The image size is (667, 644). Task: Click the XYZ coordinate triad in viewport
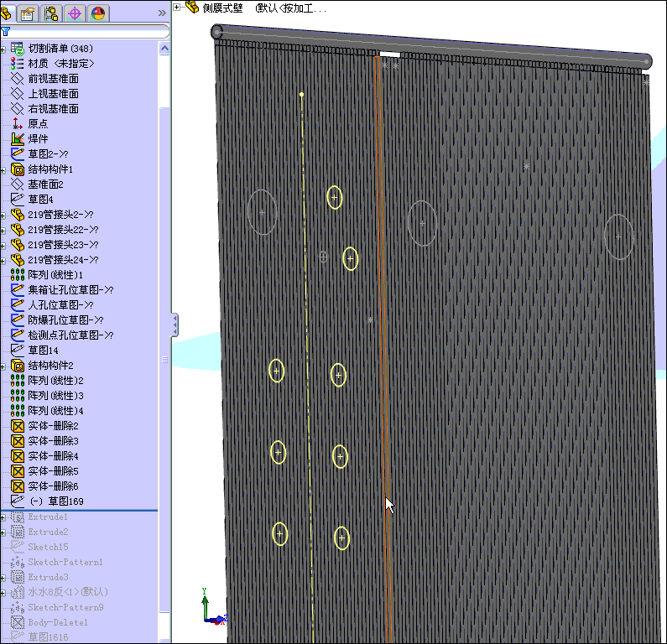(214, 606)
